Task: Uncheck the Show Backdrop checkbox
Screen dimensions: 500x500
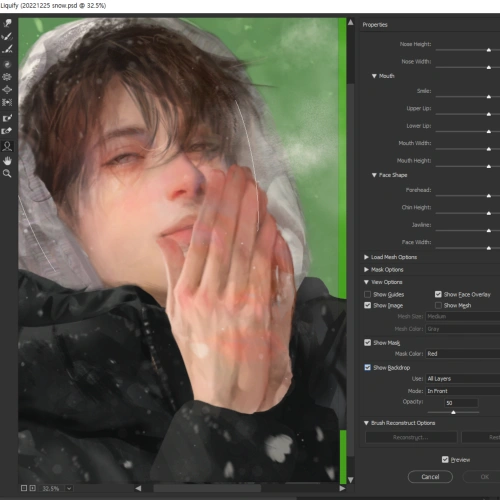Action: point(367,367)
